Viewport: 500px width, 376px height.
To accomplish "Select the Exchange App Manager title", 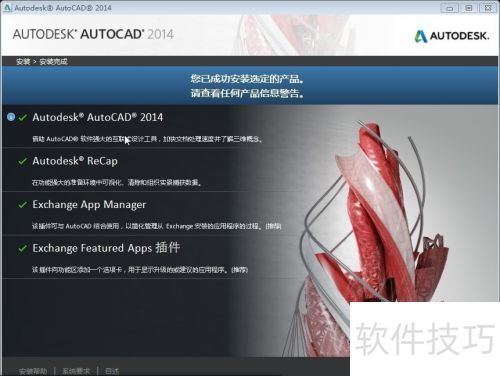I will (89, 205).
